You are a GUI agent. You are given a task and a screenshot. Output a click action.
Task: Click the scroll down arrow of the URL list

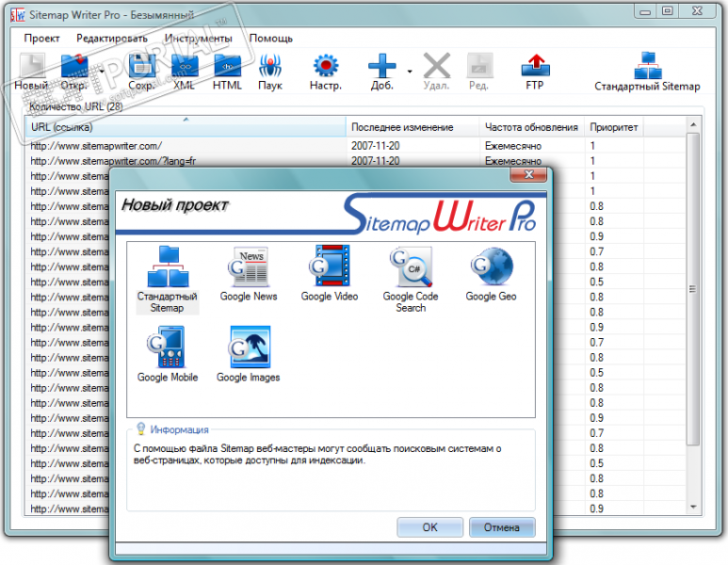click(693, 507)
